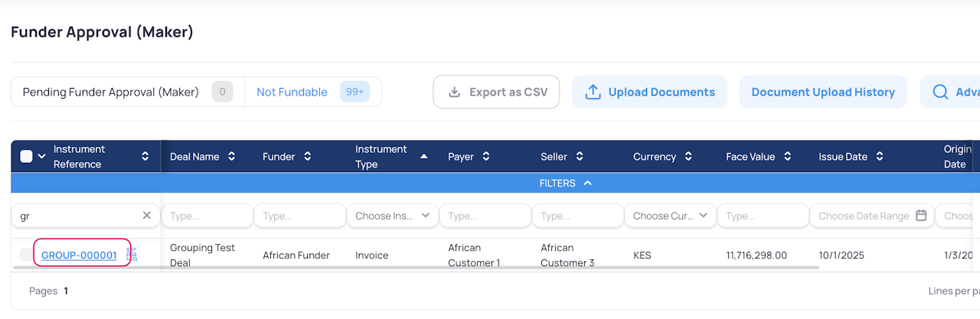Click Export as CSV button
The width and height of the screenshot is (980, 319).
click(x=496, y=92)
